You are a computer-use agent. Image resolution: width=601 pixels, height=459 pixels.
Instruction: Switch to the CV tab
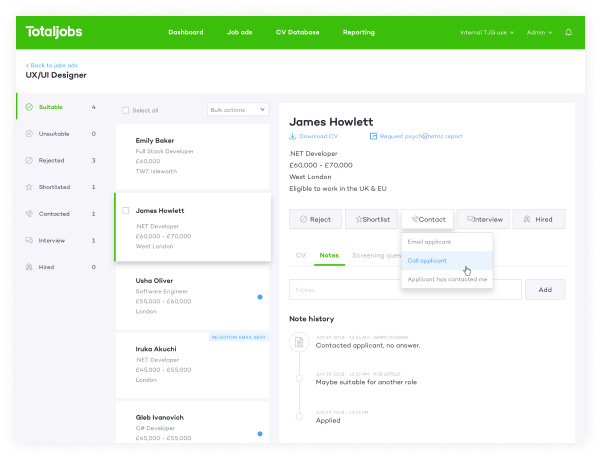[300, 255]
